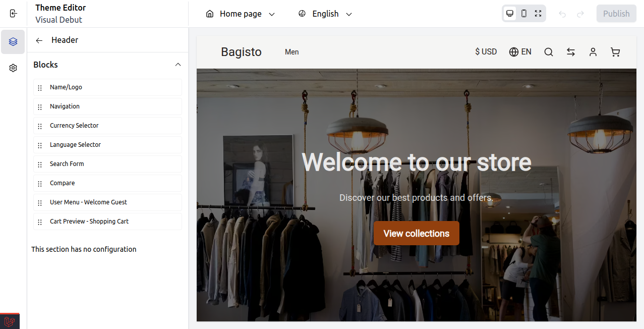Click drag handle of User Menu block
Viewport: 644px width, 329px height.
(40, 203)
